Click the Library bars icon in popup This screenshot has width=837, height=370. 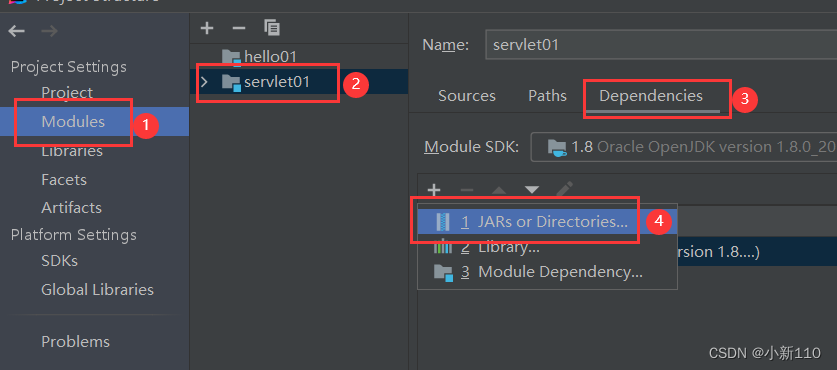[443, 247]
